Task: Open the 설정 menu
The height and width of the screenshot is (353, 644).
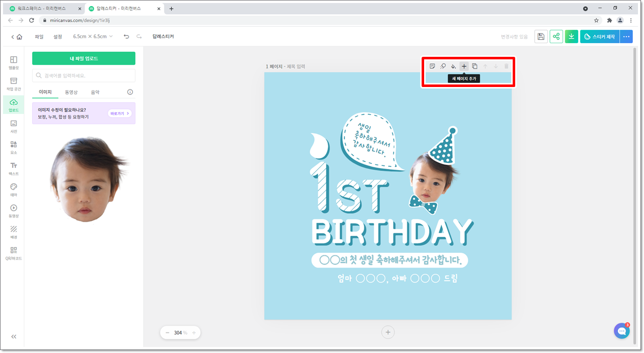Action: pos(58,37)
